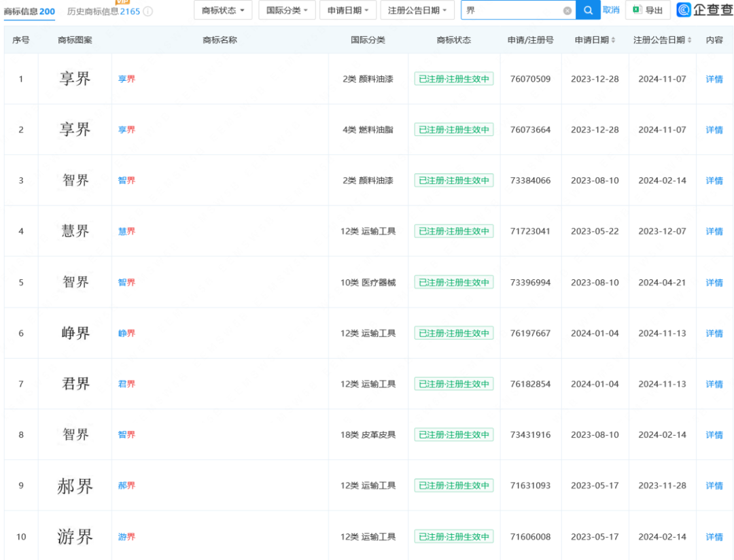Click the Excel icon on the 导出 button
The image size is (734, 560).
637,10
